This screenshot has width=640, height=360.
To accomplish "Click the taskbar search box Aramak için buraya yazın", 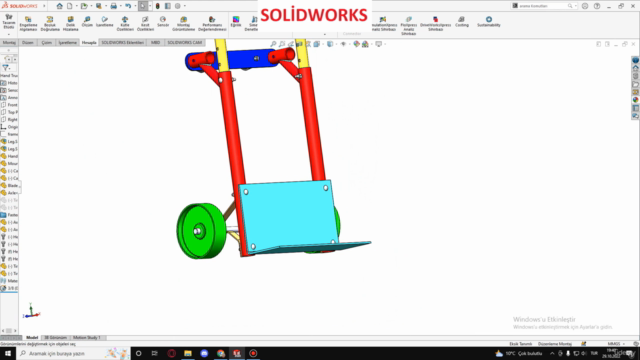I will [73, 353].
